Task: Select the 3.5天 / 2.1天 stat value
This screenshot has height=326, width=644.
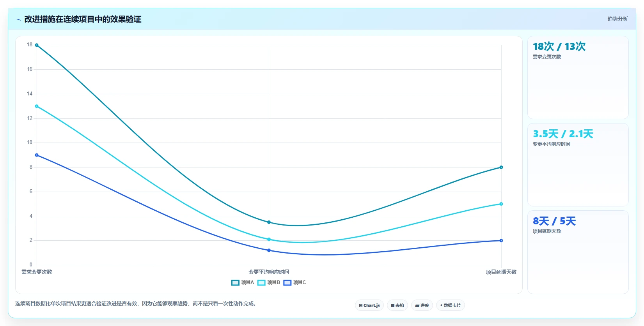Action: [563, 134]
